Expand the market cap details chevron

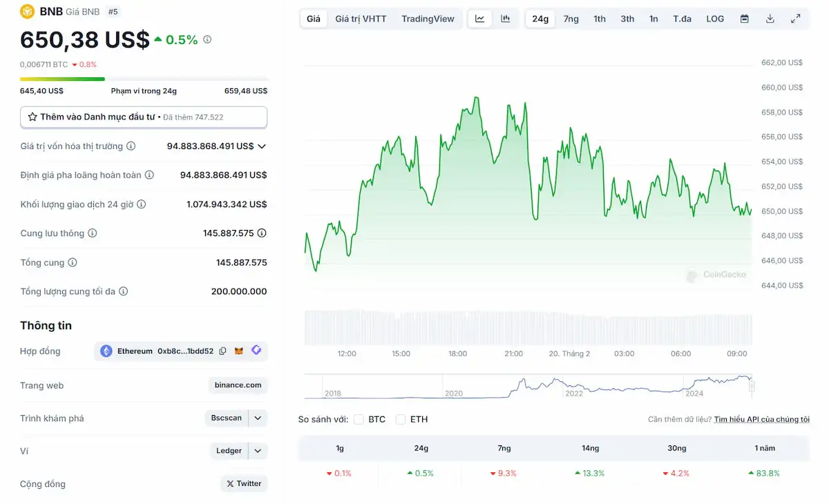[x=261, y=146]
